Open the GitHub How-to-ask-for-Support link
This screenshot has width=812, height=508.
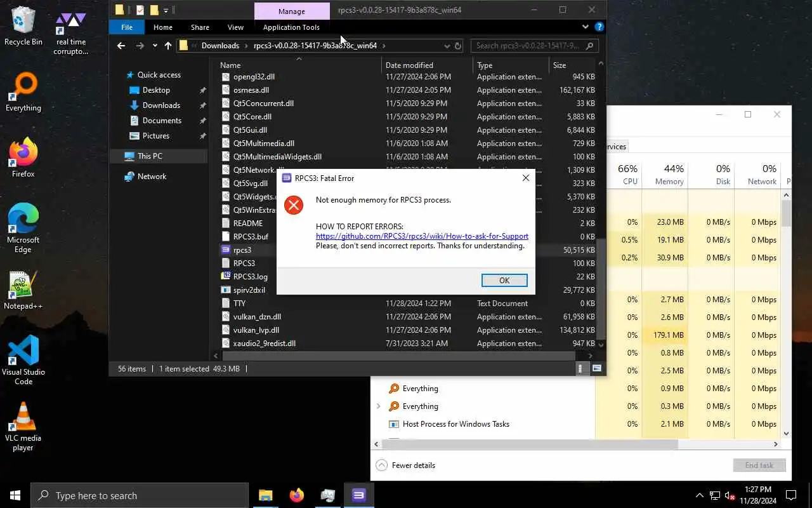click(x=422, y=236)
